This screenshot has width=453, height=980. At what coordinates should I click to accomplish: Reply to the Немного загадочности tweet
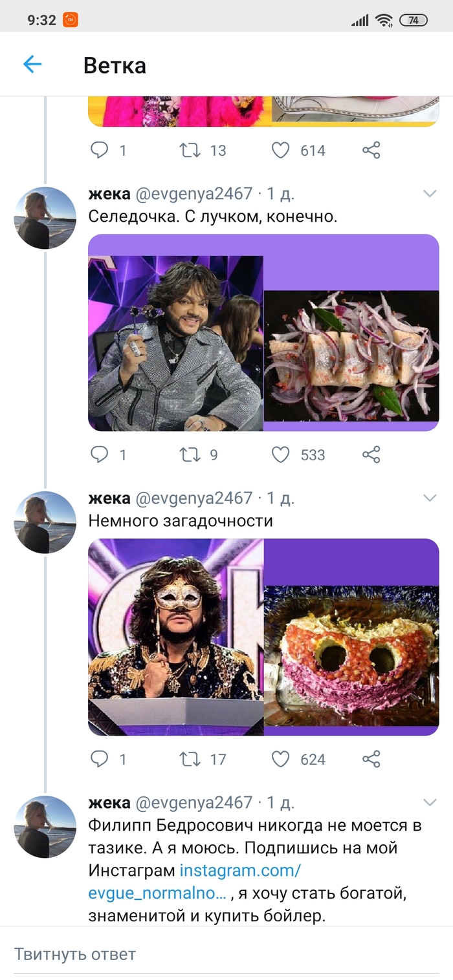[99, 759]
